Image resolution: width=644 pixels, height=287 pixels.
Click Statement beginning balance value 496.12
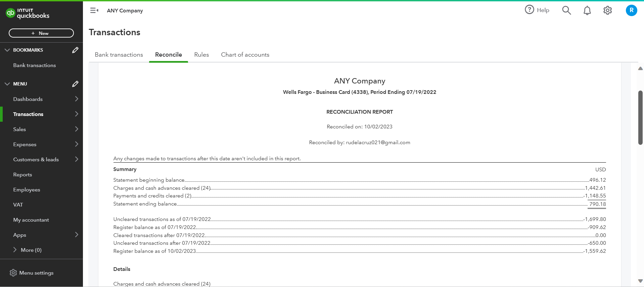point(598,180)
